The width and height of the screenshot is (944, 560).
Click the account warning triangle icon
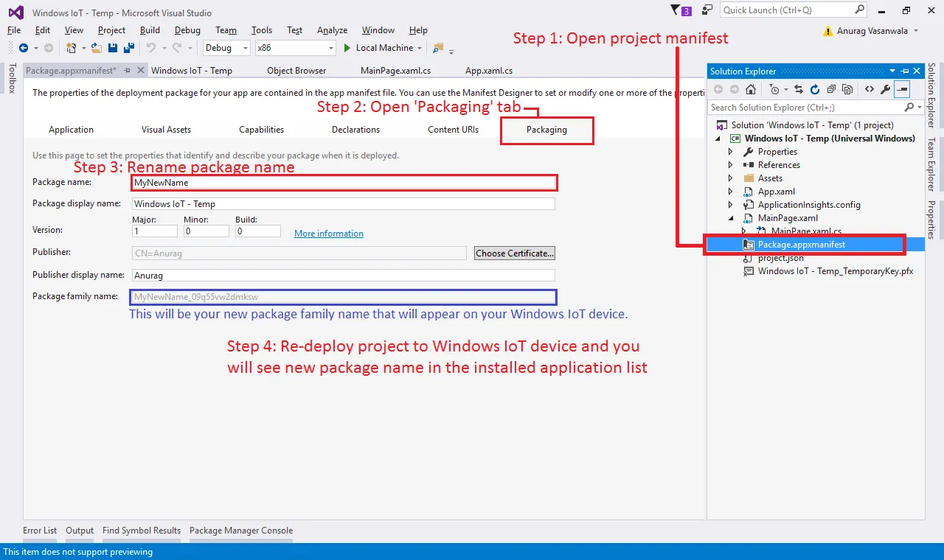[x=828, y=31]
